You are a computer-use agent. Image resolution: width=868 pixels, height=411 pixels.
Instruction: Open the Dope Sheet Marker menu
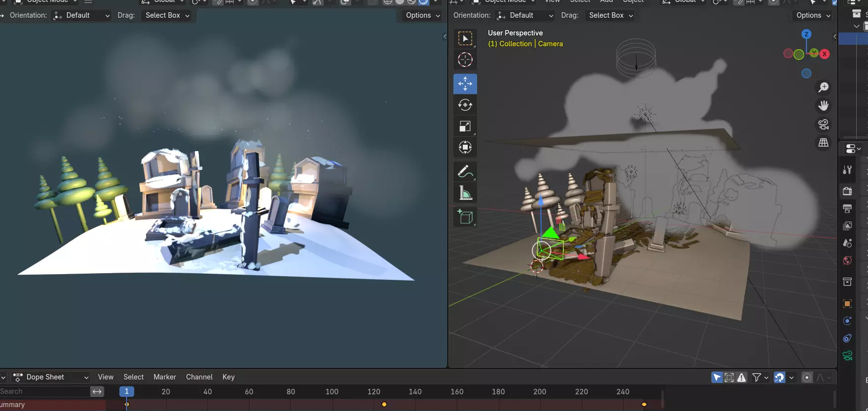pos(165,377)
